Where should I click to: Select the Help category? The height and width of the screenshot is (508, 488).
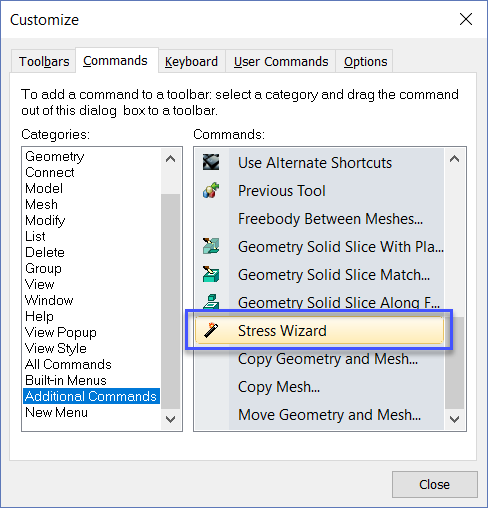pos(91,316)
